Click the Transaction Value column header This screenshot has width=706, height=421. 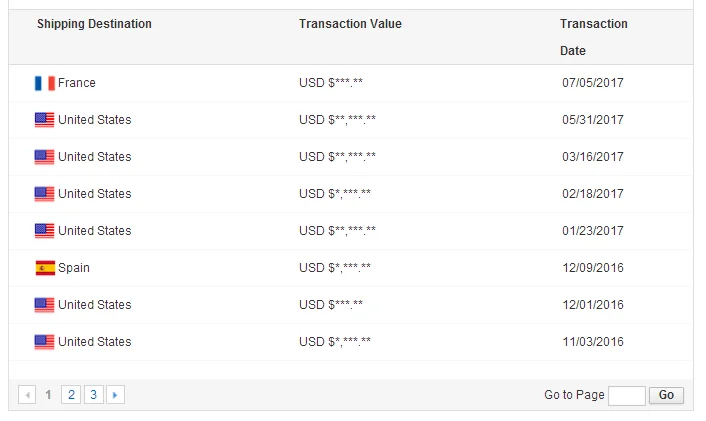point(350,24)
